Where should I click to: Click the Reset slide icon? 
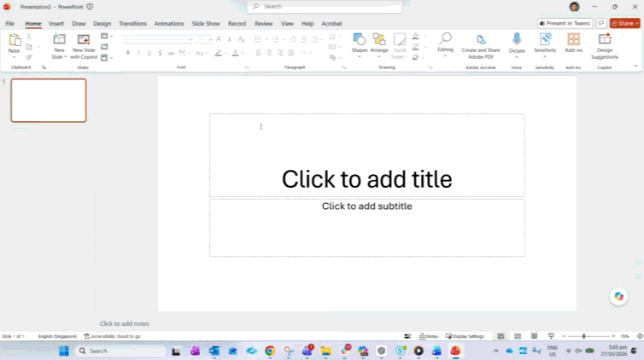104,47
